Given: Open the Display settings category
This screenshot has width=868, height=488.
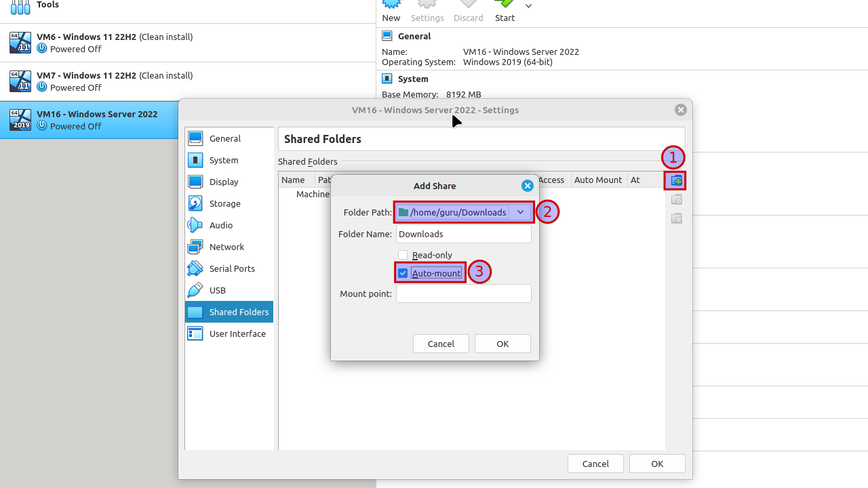Looking at the screenshot, I should point(229,182).
